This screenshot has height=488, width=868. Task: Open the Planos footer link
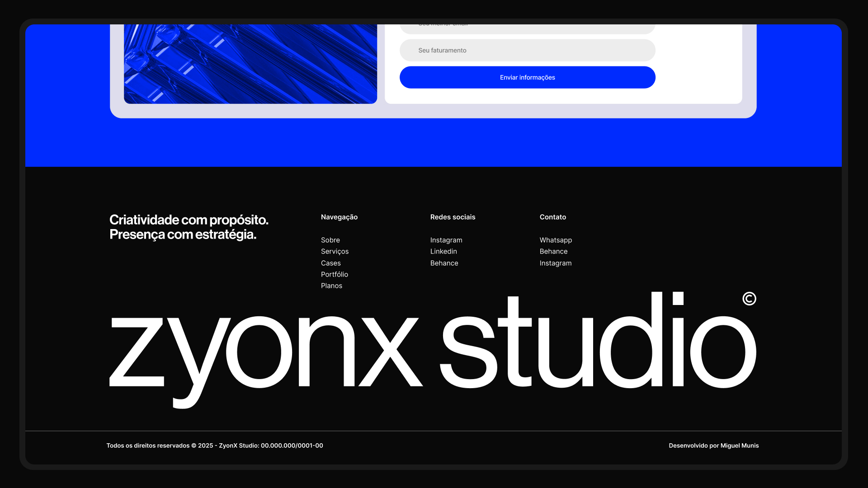click(331, 286)
